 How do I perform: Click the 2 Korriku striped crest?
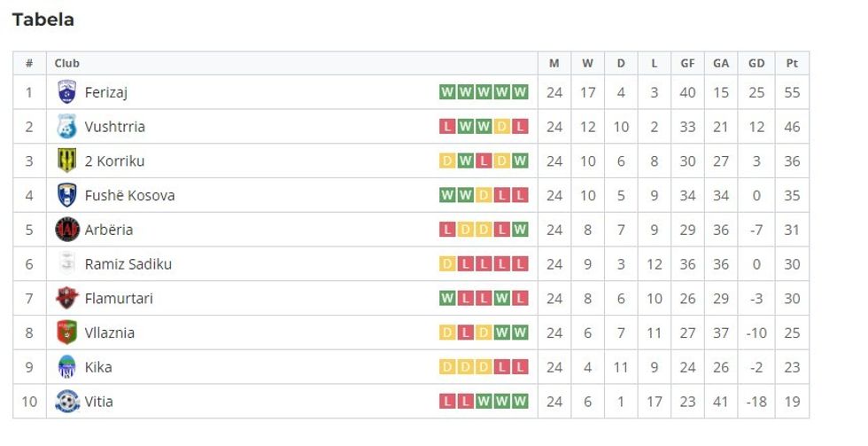pos(66,161)
